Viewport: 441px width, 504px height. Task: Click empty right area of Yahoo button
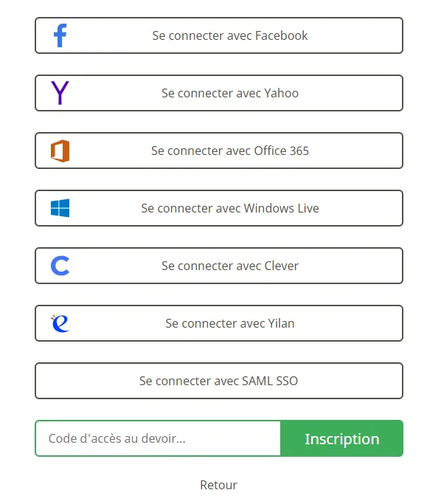pyautogui.click(x=350, y=93)
